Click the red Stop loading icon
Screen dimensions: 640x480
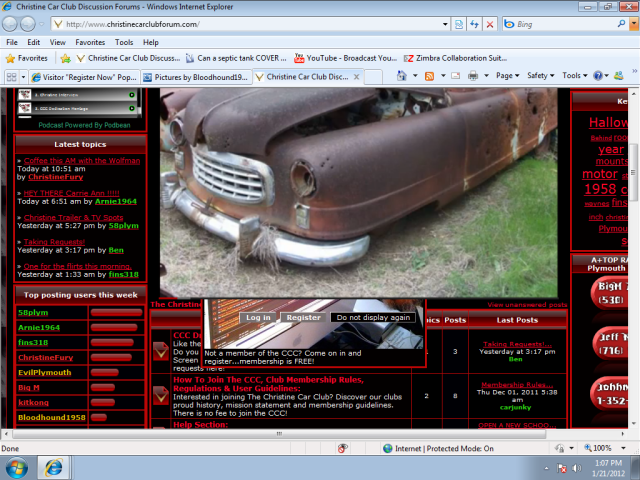pyautogui.click(x=490, y=24)
